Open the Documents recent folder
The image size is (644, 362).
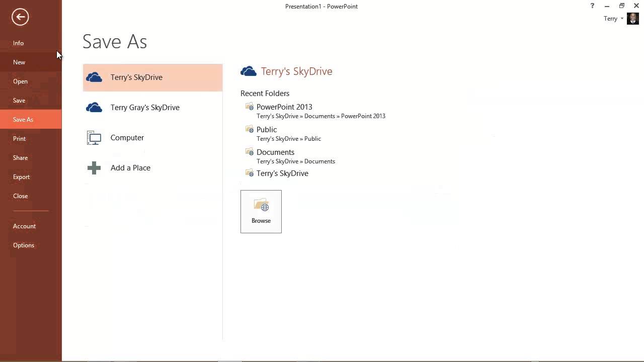(x=275, y=152)
